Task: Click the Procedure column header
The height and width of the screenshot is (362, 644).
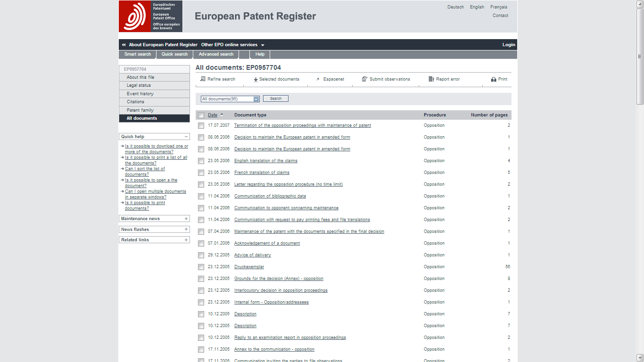Action: (x=435, y=115)
